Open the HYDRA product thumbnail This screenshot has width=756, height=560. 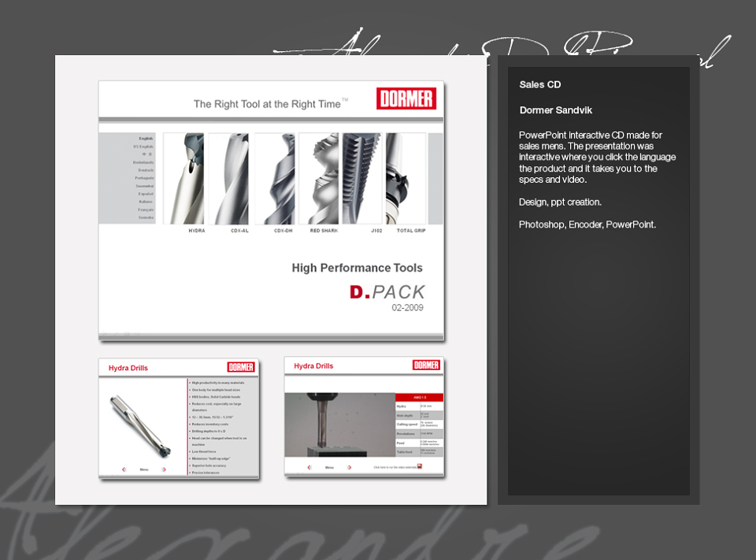[x=183, y=179]
